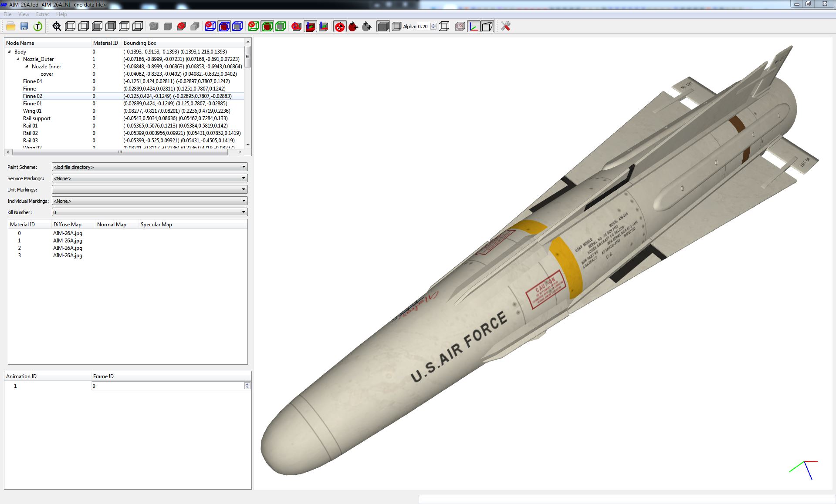
Task: Open a LOD file with the folder icon
Action: point(11,27)
